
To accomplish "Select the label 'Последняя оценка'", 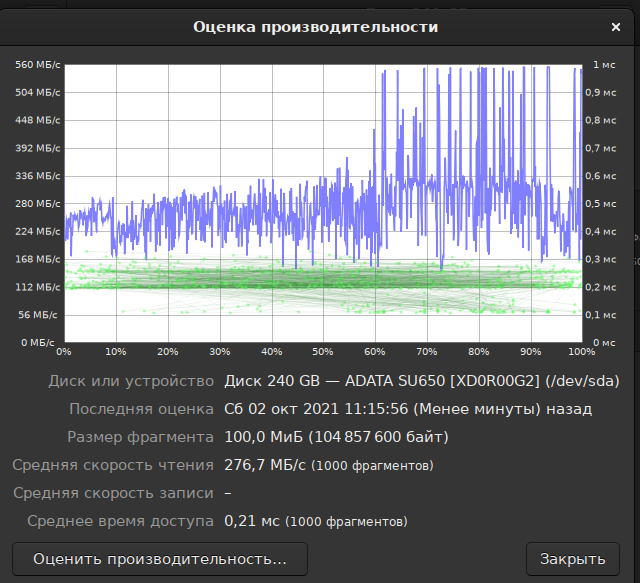I will pyautogui.click(x=141, y=409).
